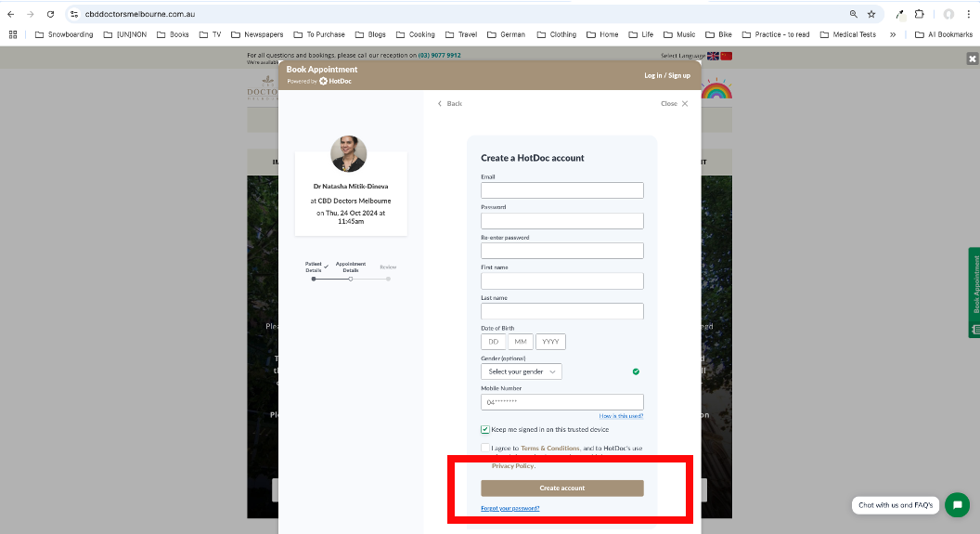980x534 pixels.
Task: Open Chat with us and FAQ's bubble
Action: pyautogui.click(x=895, y=505)
